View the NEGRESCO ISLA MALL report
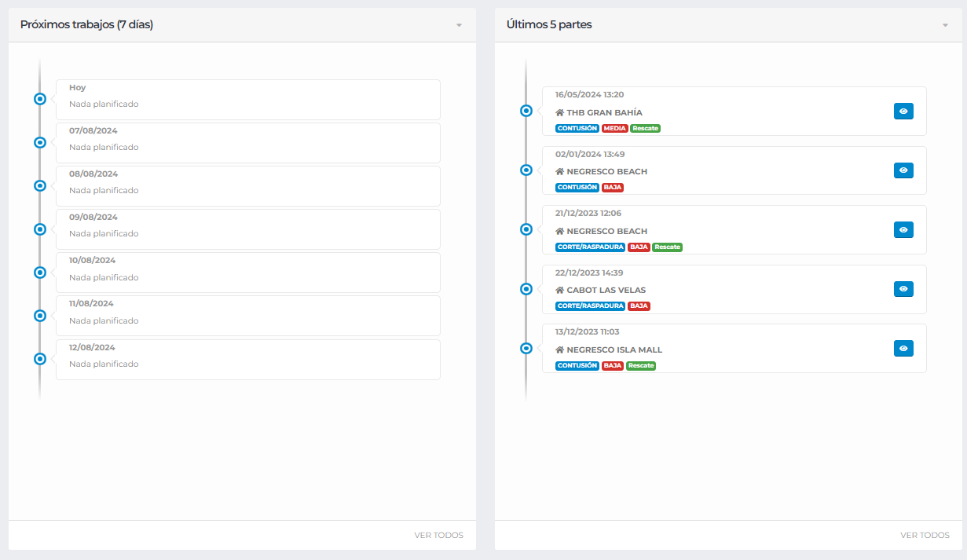Viewport: 967px width, 560px height. coord(903,348)
